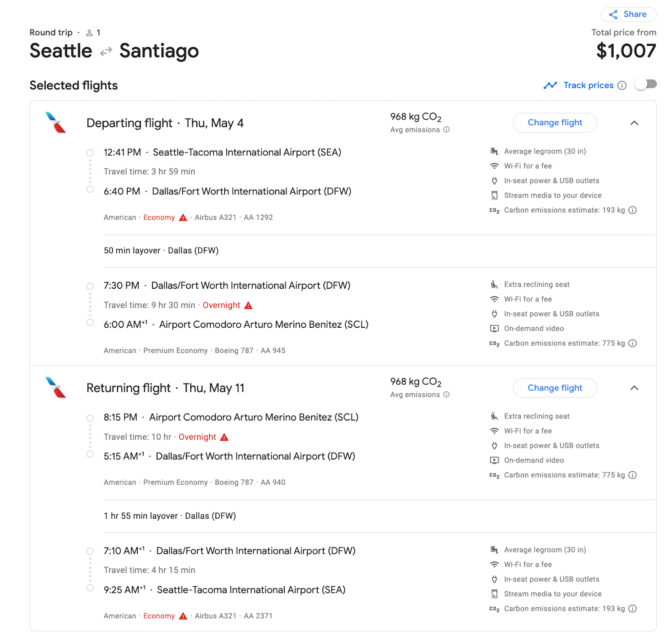This screenshot has height=640, width=672.
Task: Open carbon emissions info for flight AA 2371
Action: 633,608
